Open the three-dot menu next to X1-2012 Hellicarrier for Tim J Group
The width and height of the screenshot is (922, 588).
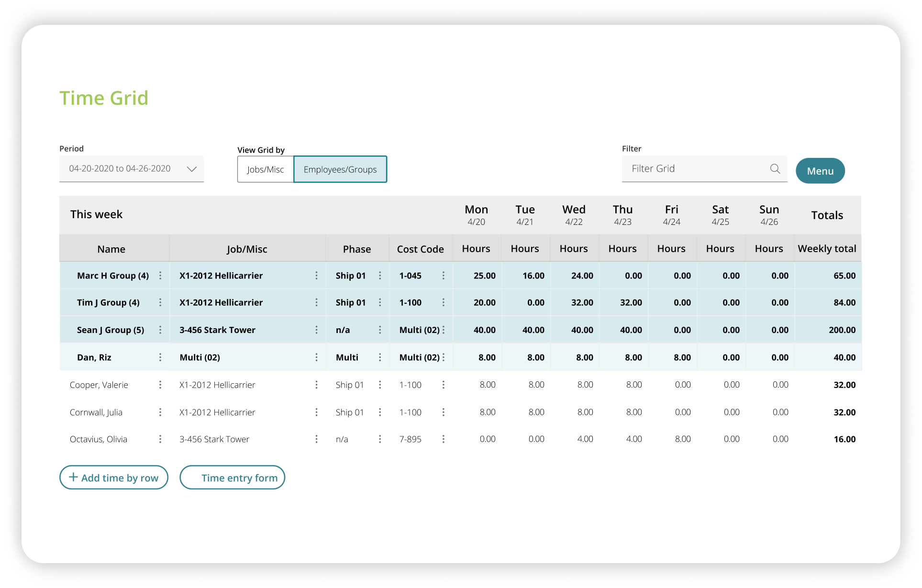(x=316, y=302)
